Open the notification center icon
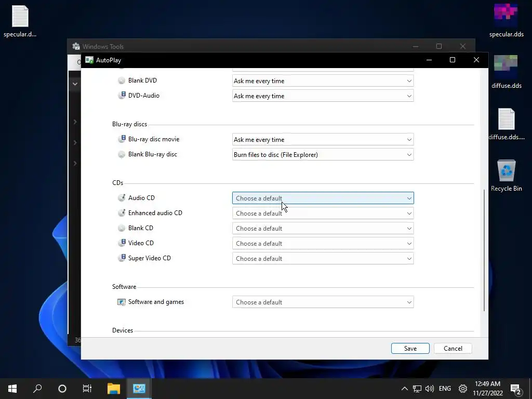Screen dimensions: 532x399 pyautogui.click(x=515, y=389)
